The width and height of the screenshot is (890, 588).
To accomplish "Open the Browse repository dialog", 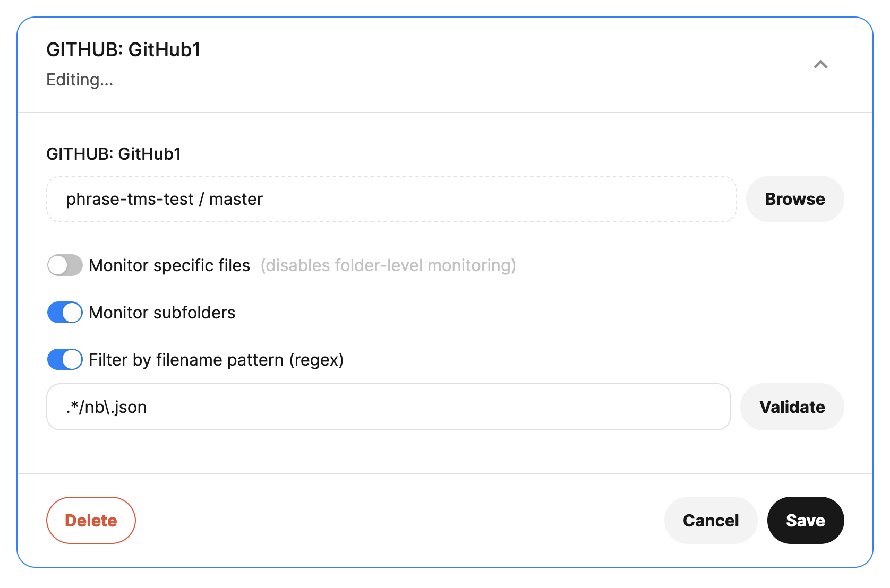I will pyautogui.click(x=795, y=199).
